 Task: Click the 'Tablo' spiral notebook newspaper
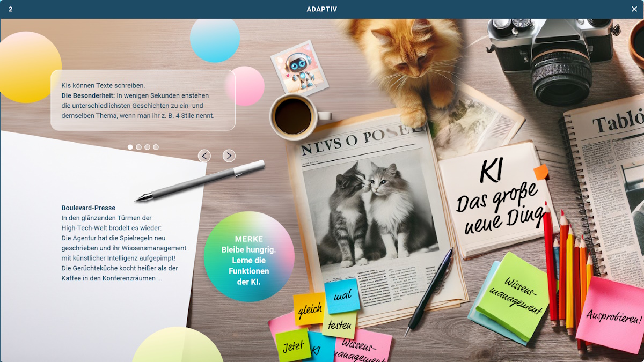point(604,188)
